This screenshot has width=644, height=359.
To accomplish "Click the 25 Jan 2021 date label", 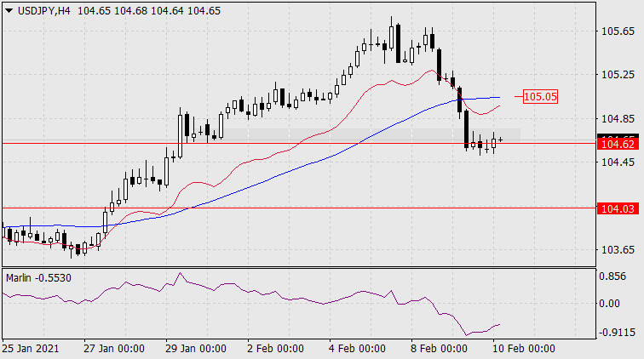I will coord(31,349).
